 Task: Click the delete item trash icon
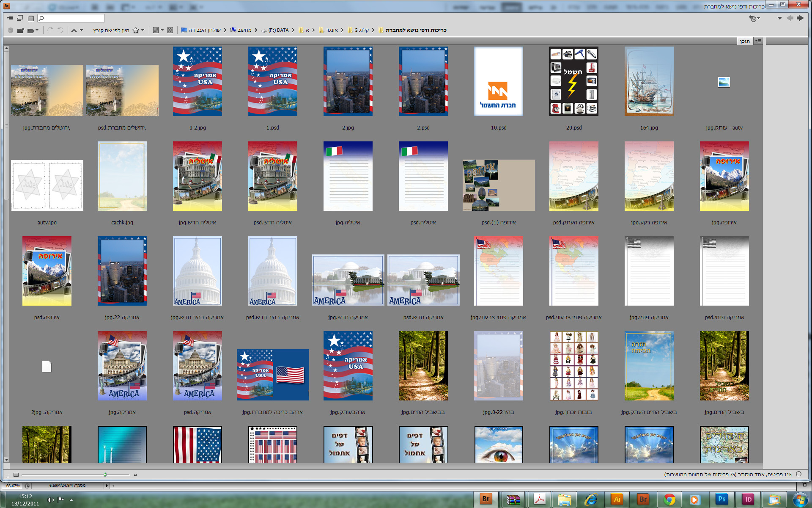[11, 30]
